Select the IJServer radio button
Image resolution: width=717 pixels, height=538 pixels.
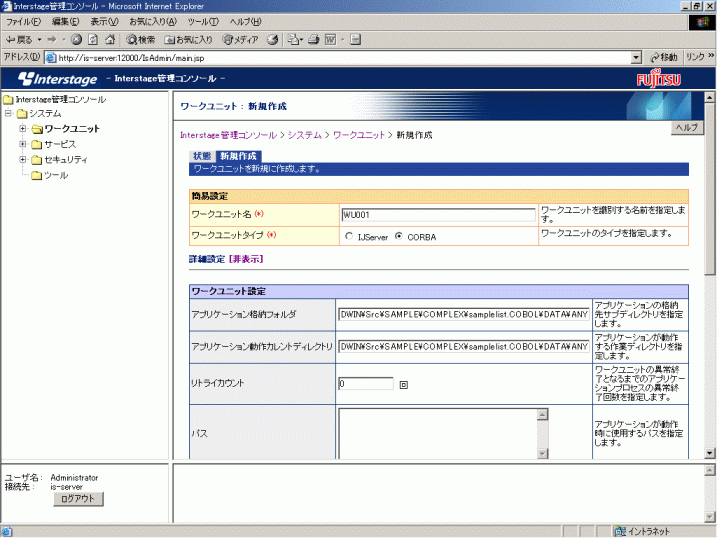tap(349, 236)
